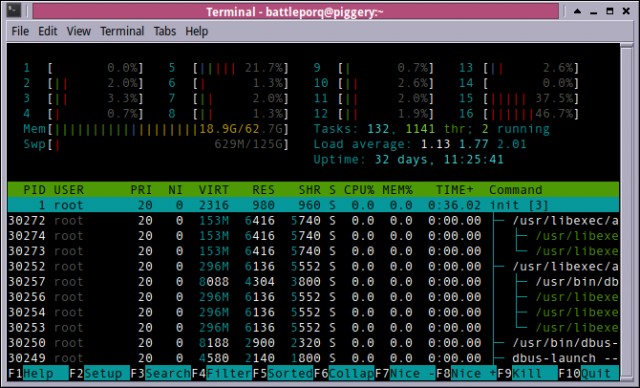Sort by the SHR column header

coord(309,190)
